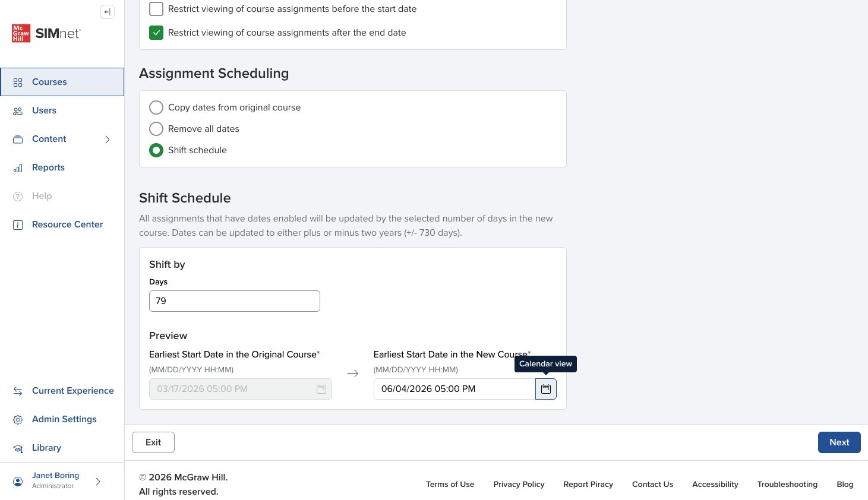The image size is (868, 500).
Task: Collapse the sidebar with the arrow icon
Action: [108, 12]
